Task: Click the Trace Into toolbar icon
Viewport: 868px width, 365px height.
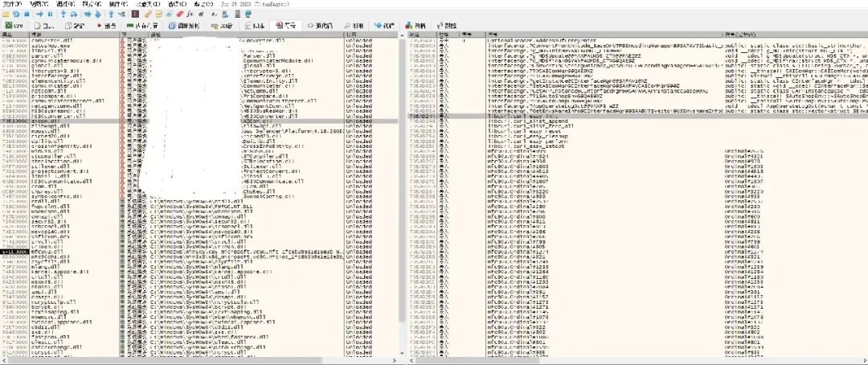Action: click(88, 14)
